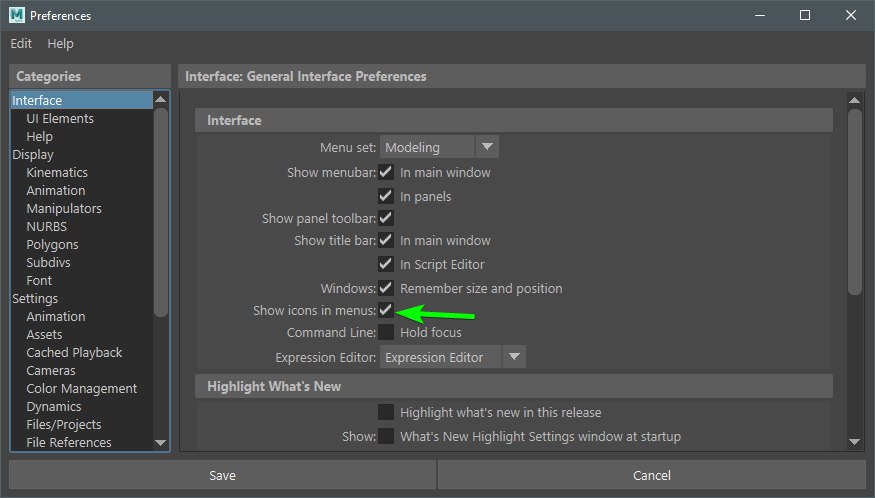Select Help under the Interface category

[40, 136]
